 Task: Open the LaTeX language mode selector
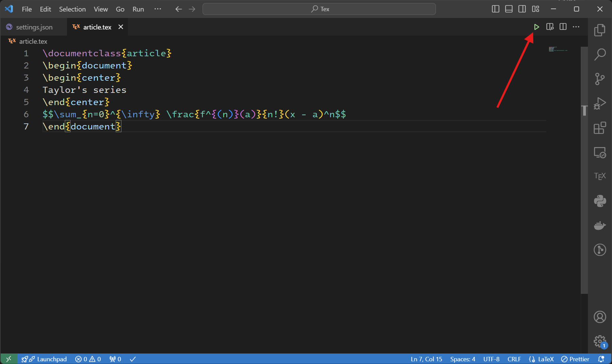pos(545,359)
